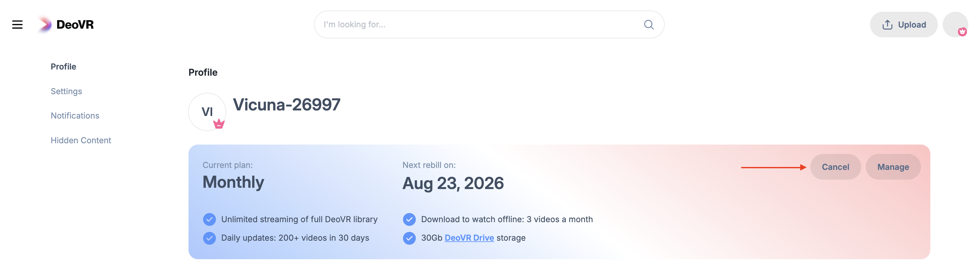Click "Daily updates: 200+ videos in 30 days"
The height and width of the screenshot is (280, 980).
[x=295, y=238]
